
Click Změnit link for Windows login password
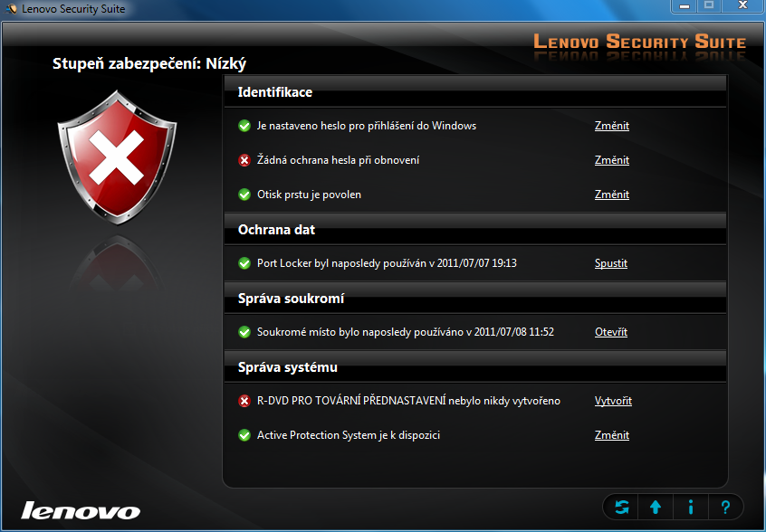tap(611, 126)
